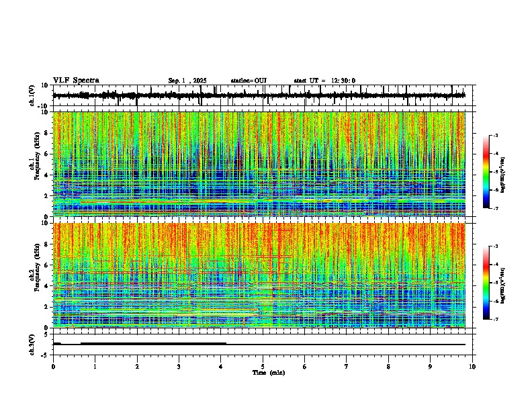
Task: Click the '8' tick on Time axis
Action: 388,367
